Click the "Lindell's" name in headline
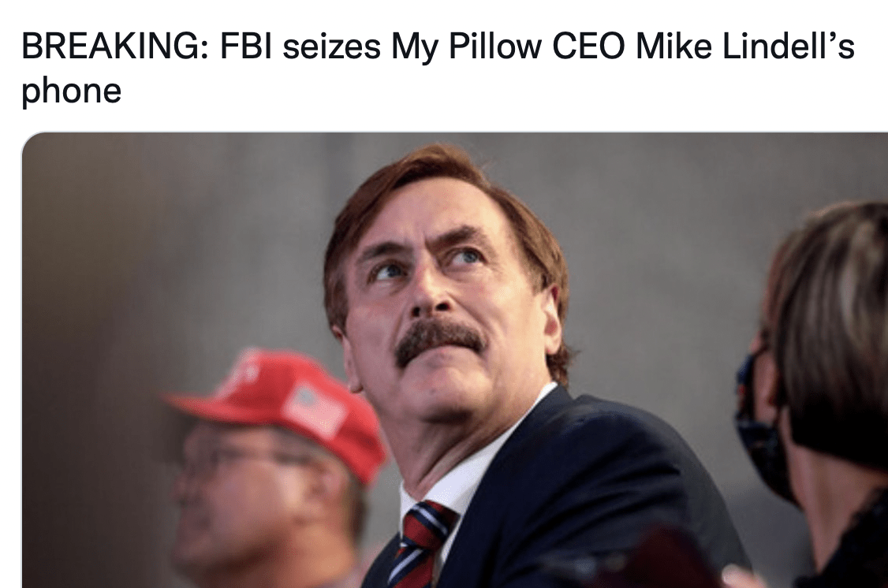 pos(789,47)
